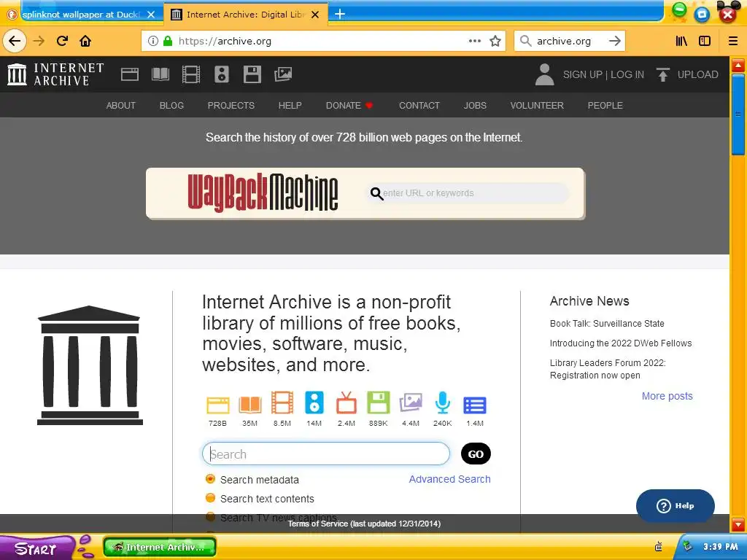The width and height of the screenshot is (747, 560).
Task: Open the Start menu button
Action: tap(36, 548)
